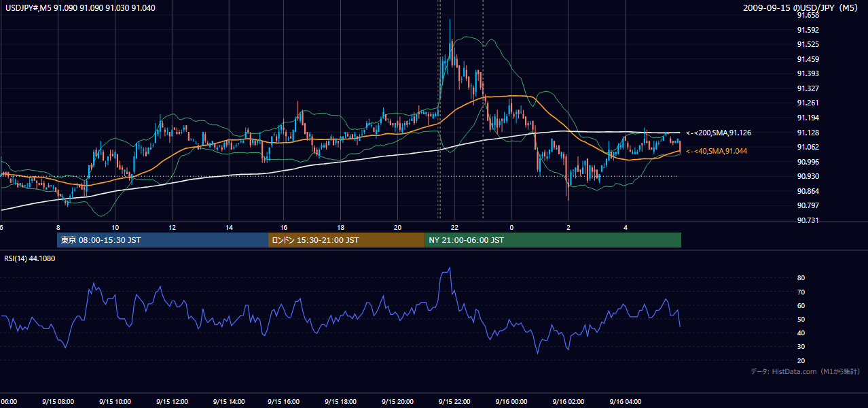Click hour 22 tick under price chart

pos(454,227)
